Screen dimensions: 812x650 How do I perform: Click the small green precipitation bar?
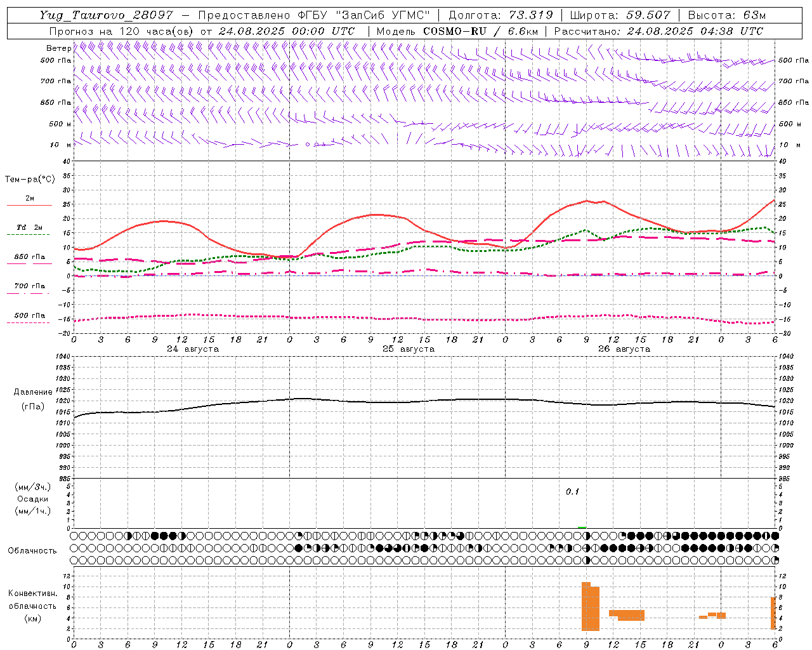(x=582, y=527)
